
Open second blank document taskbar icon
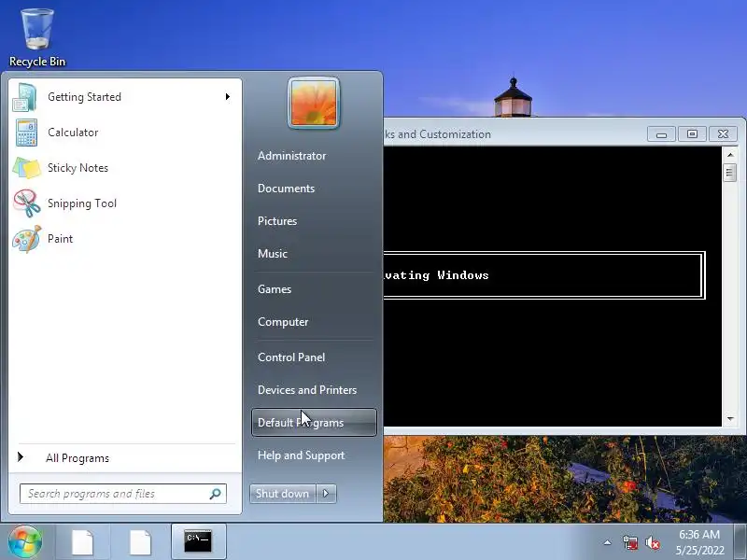point(141,542)
